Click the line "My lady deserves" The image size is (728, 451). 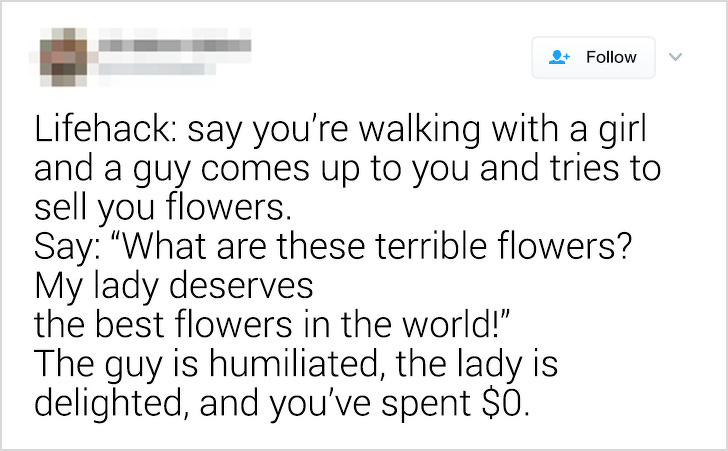[x=174, y=286]
